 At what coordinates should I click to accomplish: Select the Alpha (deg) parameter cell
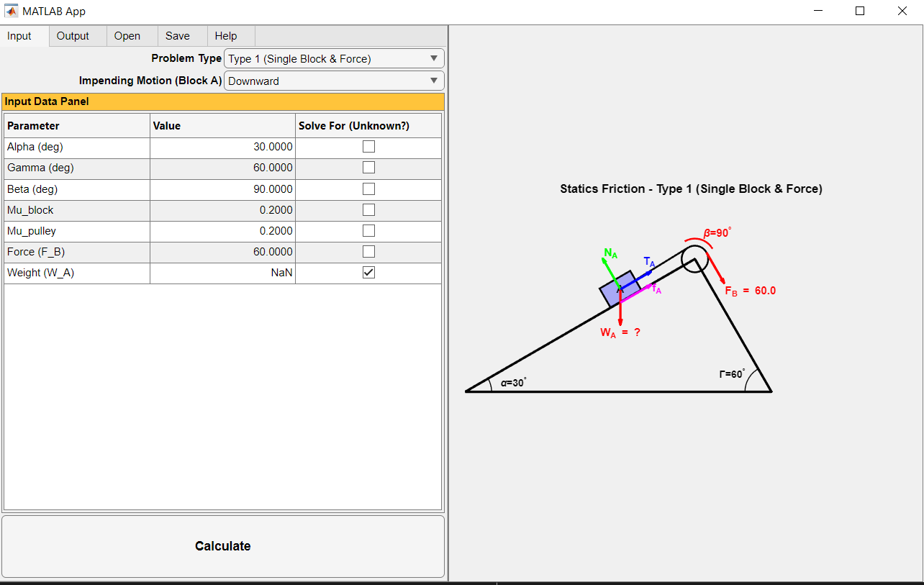coord(77,147)
